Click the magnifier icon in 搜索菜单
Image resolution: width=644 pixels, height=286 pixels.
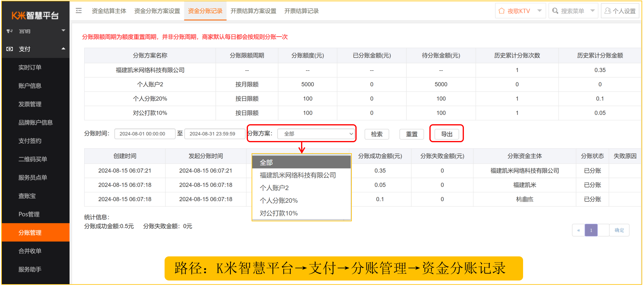click(555, 11)
